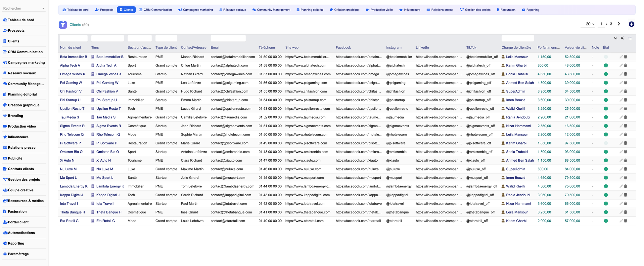Open Ressources & médias in sidebar

pos(26,201)
